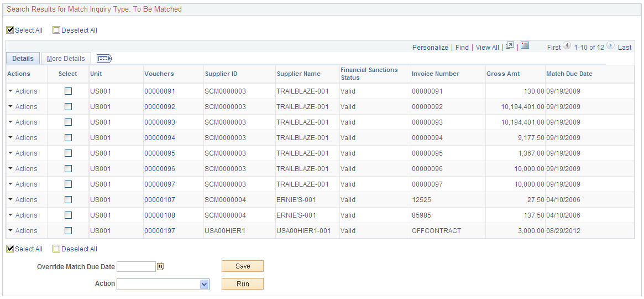644x299 pixels.
Task: Sort by Gross Amt column header
Action: 502,74
